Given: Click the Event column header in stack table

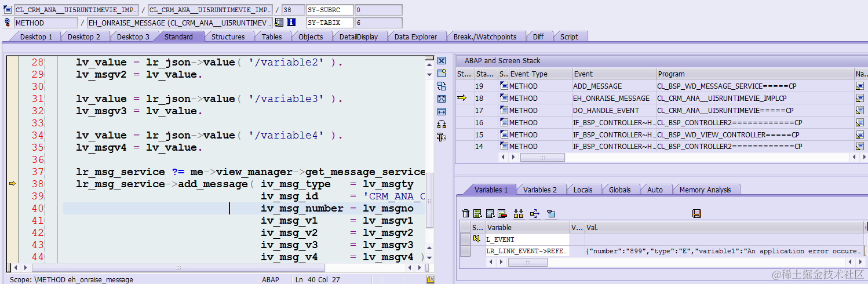Looking at the screenshot, I should coord(614,74).
